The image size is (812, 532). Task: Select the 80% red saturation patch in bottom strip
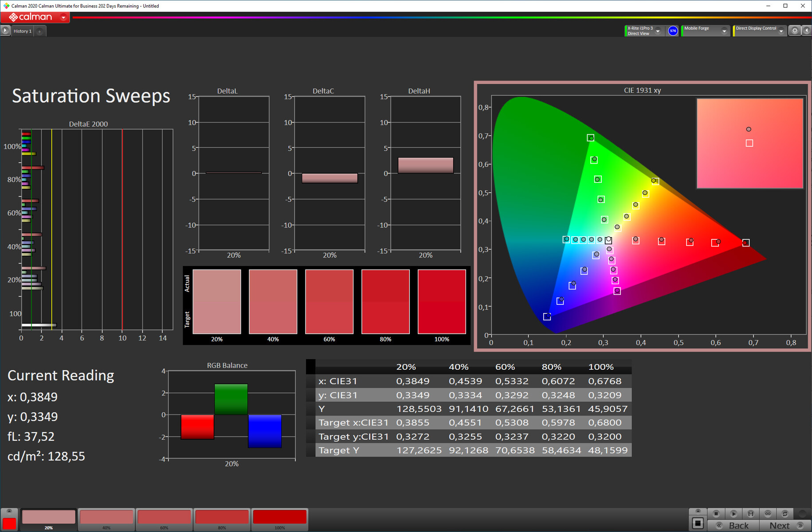click(x=222, y=520)
